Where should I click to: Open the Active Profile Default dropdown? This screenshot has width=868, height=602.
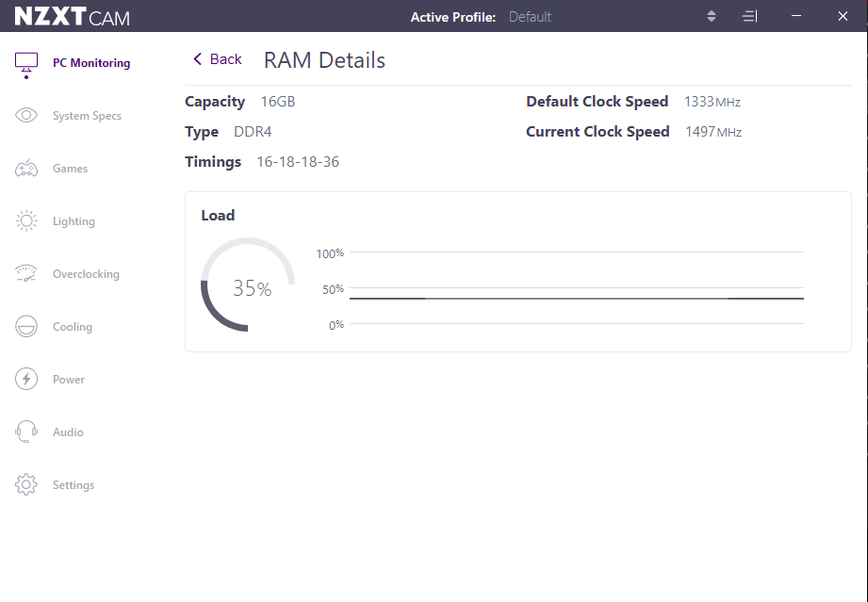point(531,17)
